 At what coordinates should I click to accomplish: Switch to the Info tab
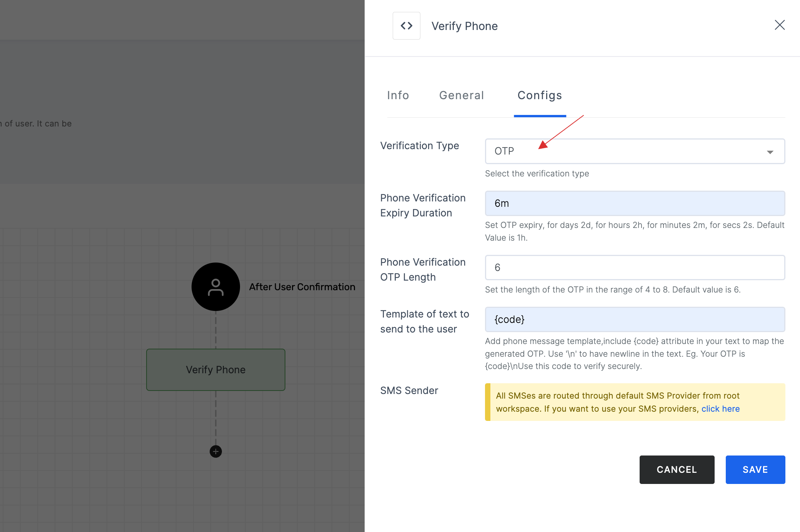tap(398, 95)
